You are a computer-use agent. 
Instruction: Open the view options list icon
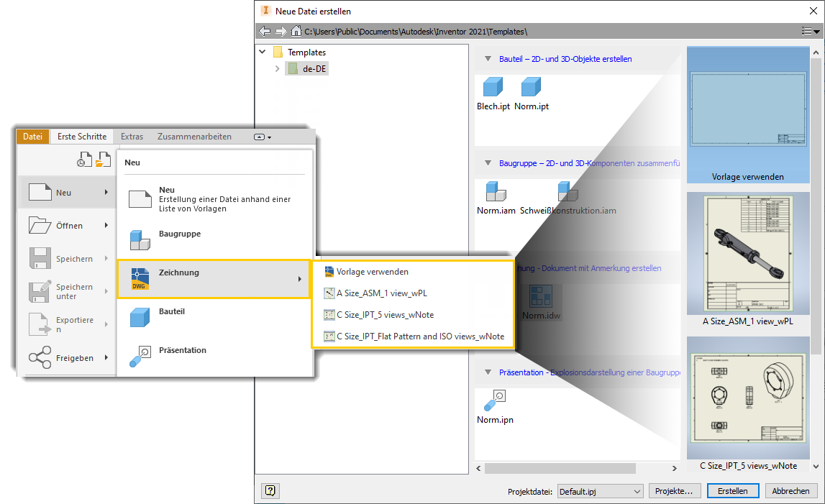pyautogui.click(x=811, y=32)
